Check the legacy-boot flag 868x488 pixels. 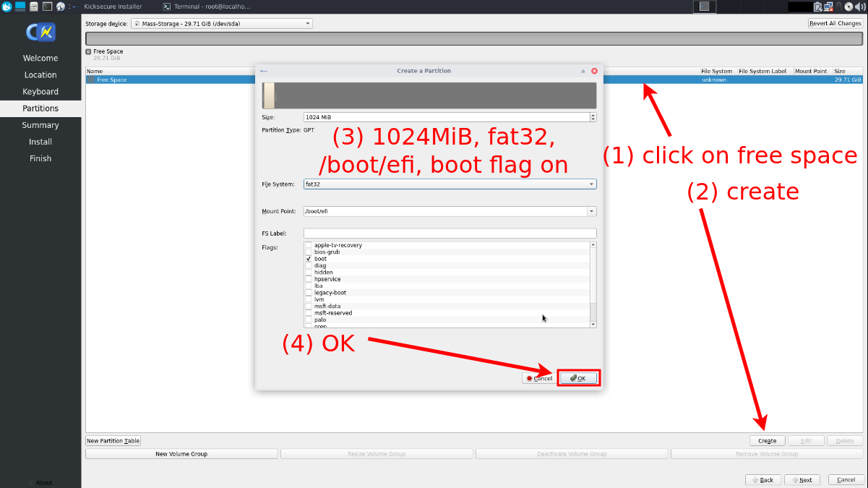309,293
